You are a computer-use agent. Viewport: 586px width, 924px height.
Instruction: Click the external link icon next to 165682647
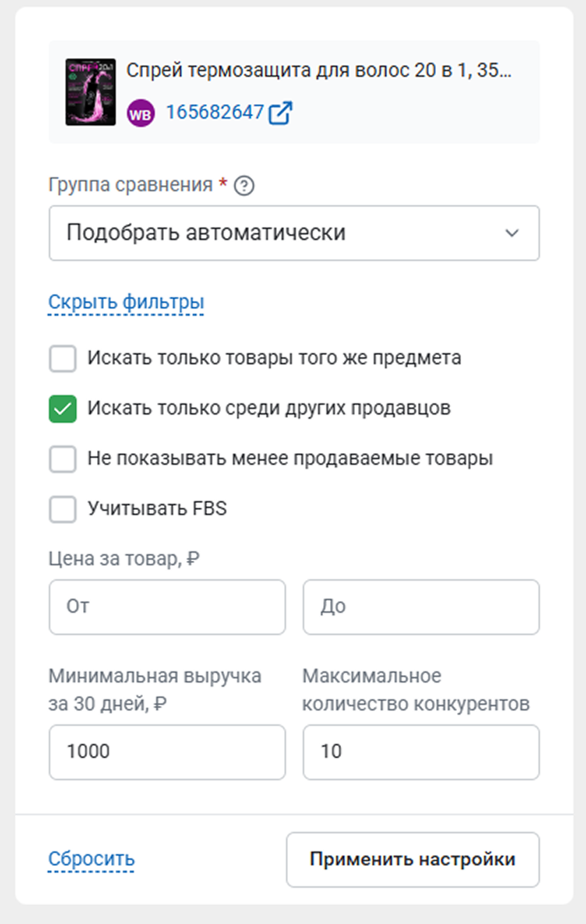(280, 113)
